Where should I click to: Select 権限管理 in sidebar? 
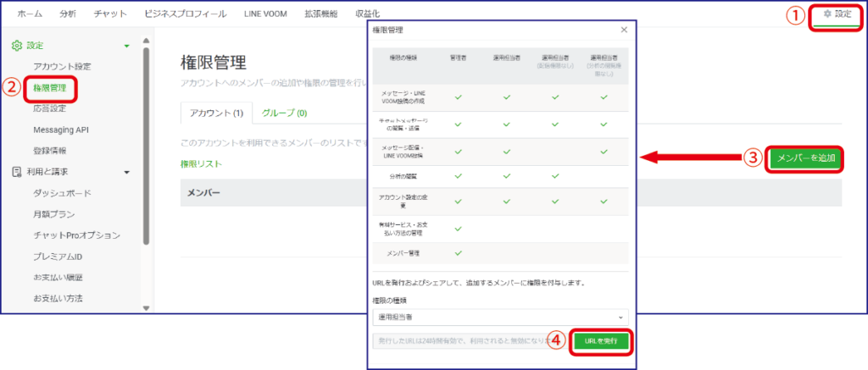click(x=49, y=87)
